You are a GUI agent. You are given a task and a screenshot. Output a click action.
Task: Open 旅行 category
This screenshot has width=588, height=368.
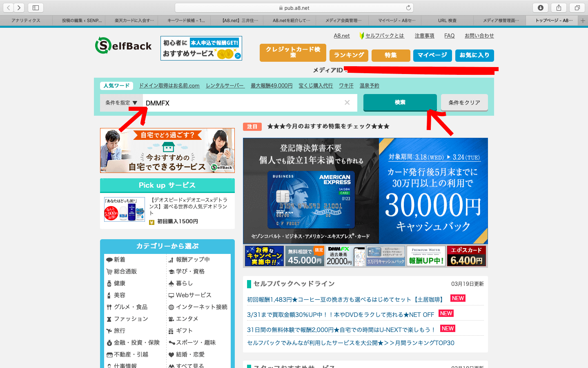tap(116, 331)
